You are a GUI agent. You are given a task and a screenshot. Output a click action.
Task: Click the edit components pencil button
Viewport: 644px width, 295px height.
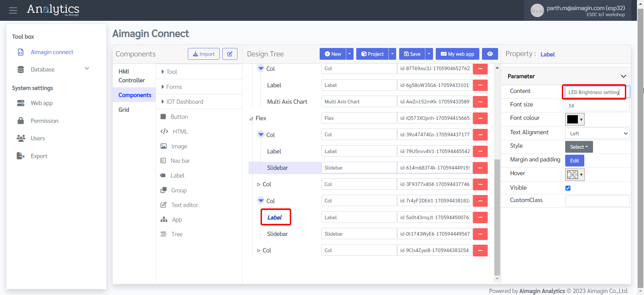tap(230, 54)
